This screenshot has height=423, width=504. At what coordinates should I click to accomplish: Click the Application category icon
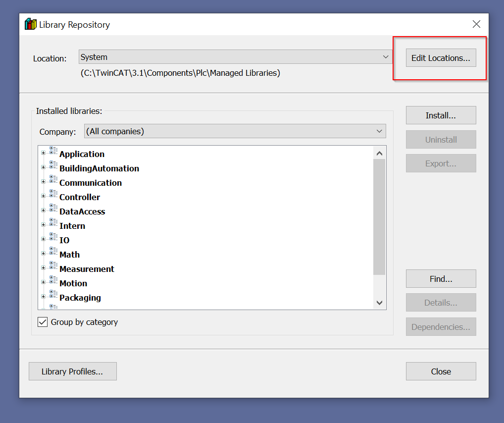[53, 151]
